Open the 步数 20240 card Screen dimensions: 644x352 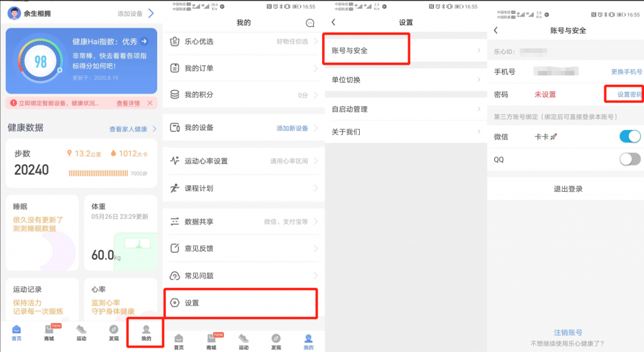click(x=81, y=163)
